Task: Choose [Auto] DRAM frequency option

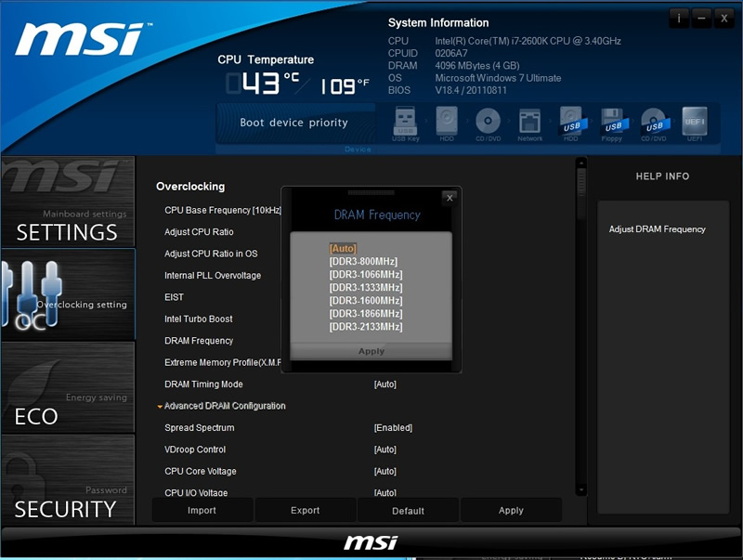Action: (x=343, y=248)
